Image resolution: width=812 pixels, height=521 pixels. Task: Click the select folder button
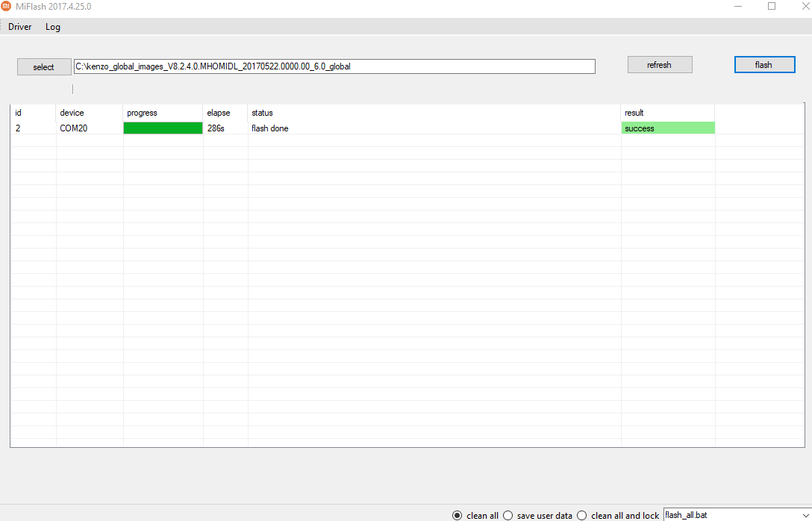44,67
